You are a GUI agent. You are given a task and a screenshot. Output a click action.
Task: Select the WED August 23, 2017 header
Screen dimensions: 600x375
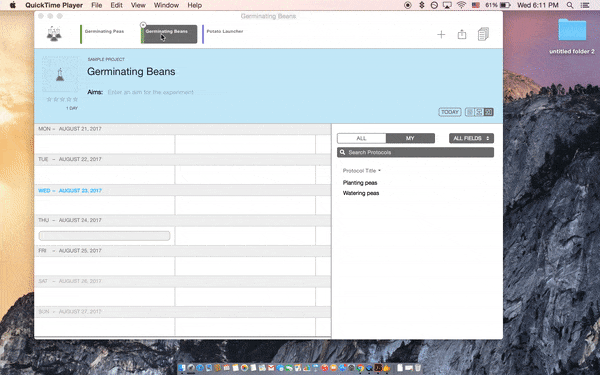pos(183,190)
